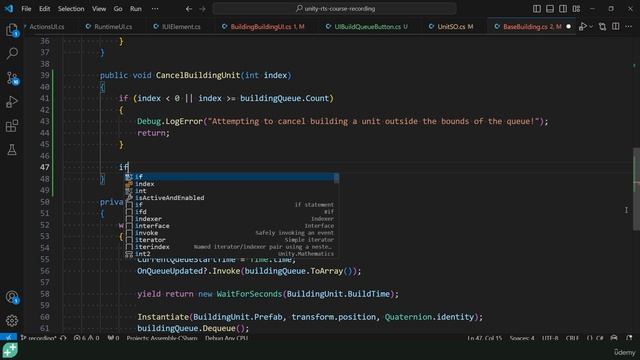Click the UTF-8 encoding indicator

(550, 338)
